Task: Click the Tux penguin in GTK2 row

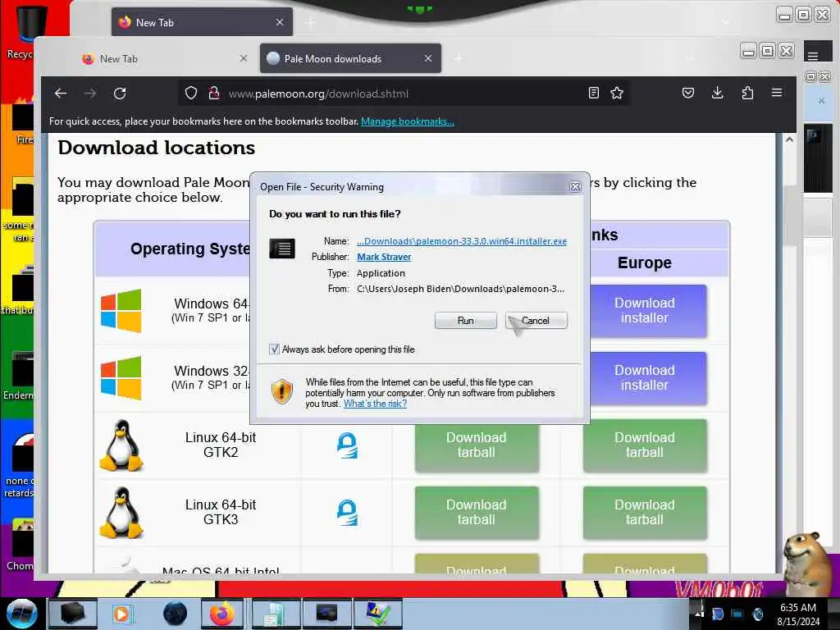Action: coord(121,445)
